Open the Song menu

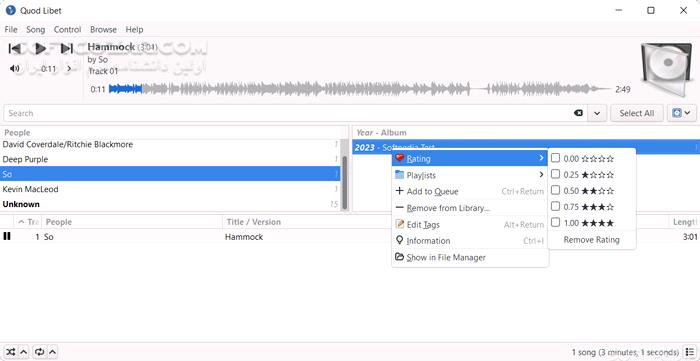(x=36, y=29)
